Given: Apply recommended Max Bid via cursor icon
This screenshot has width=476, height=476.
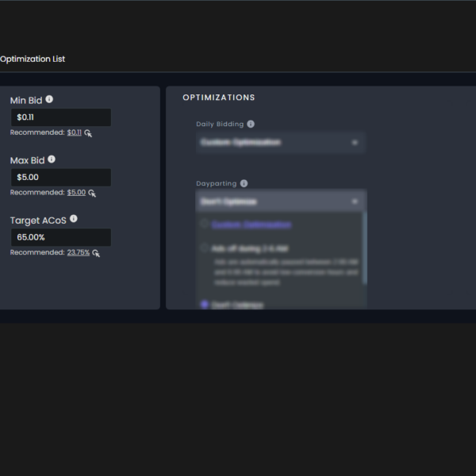Looking at the screenshot, I should [x=92, y=193].
